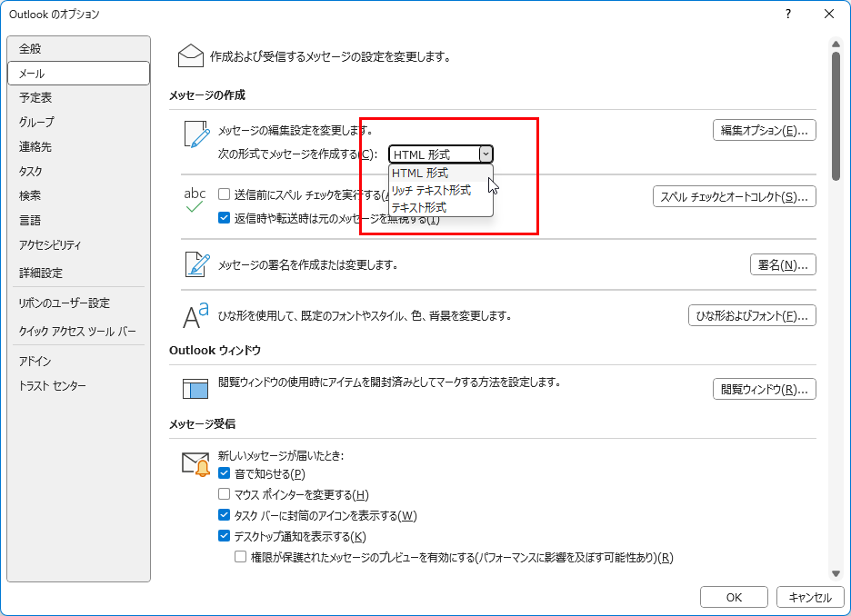Image resolution: width=851 pixels, height=616 pixels.
Task: Open the タスク category
Action: 79,172
